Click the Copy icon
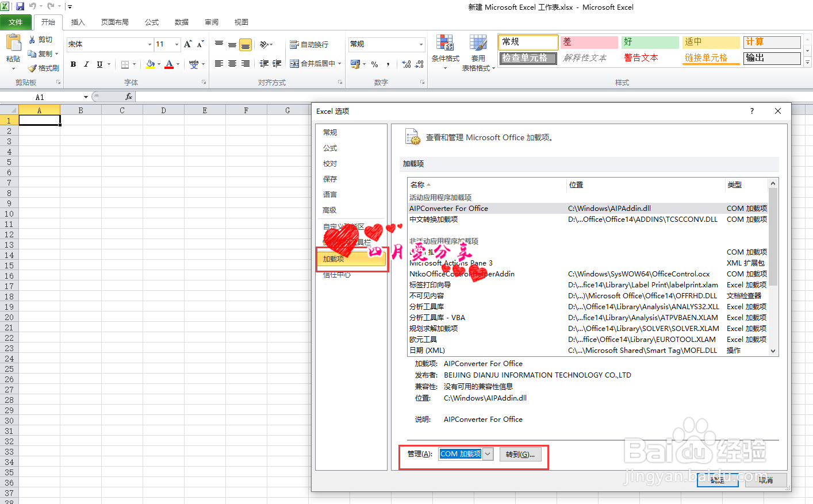Image resolution: width=813 pixels, height=504 pixels. tap(32, 53)
